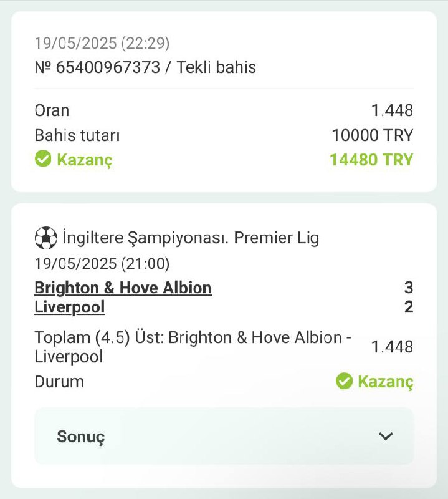Open the Sonuç collapsible panel
Image resolution: width=448 pixels, height=499 pixels.
pos(224,436)
